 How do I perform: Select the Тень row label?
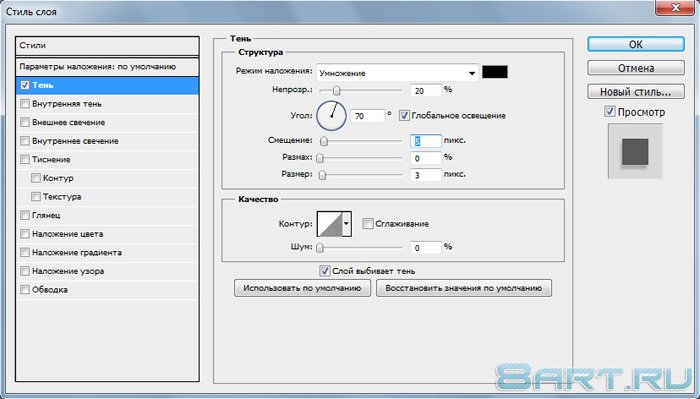(43, 85)
